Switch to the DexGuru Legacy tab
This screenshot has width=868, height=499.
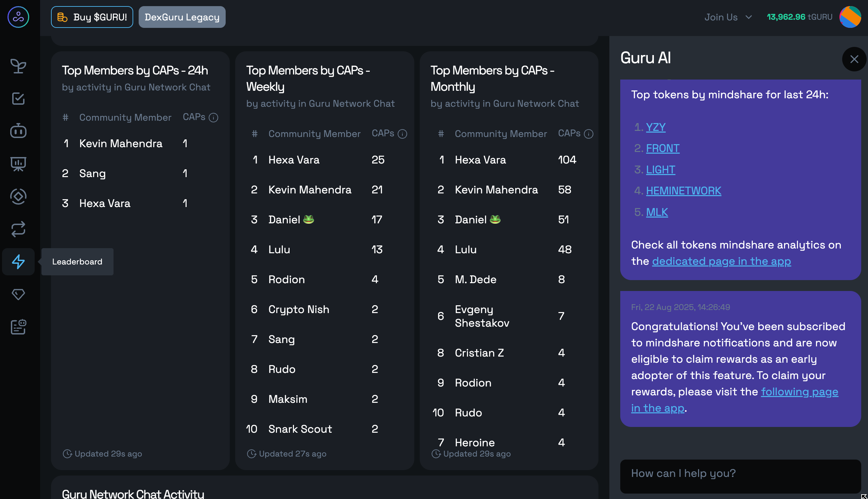[x=182, y=16]
